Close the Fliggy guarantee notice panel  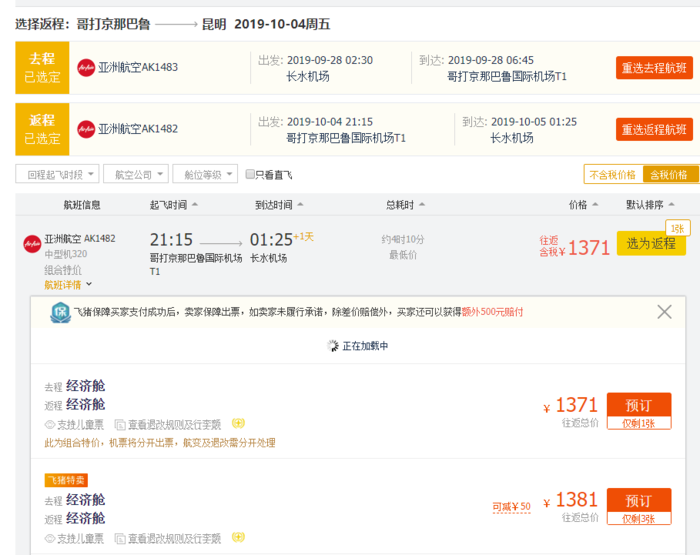[665, 312]
